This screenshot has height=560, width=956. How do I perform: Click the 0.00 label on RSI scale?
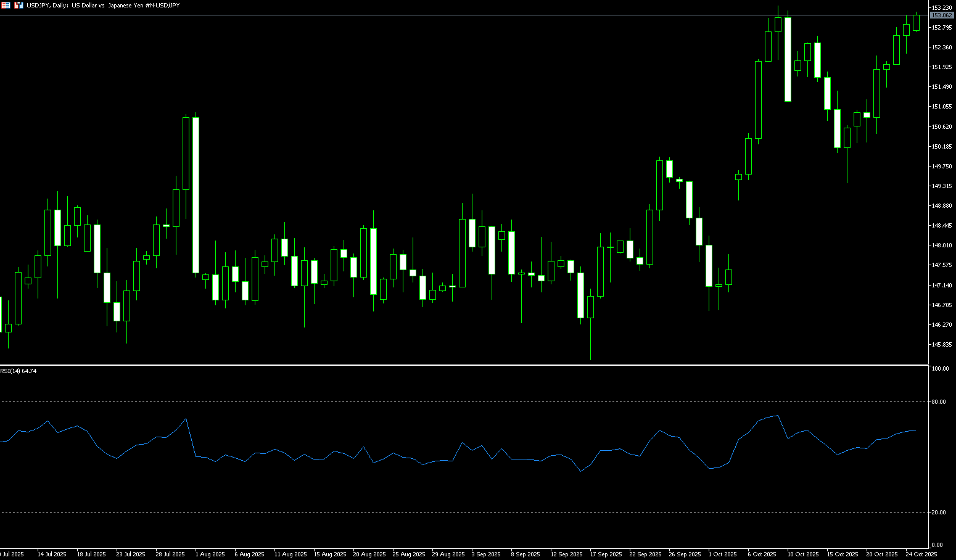[937, 545]
